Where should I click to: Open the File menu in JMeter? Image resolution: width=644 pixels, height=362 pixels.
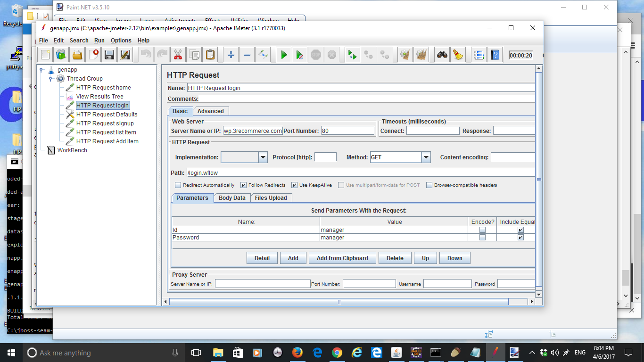pos(43,41)
